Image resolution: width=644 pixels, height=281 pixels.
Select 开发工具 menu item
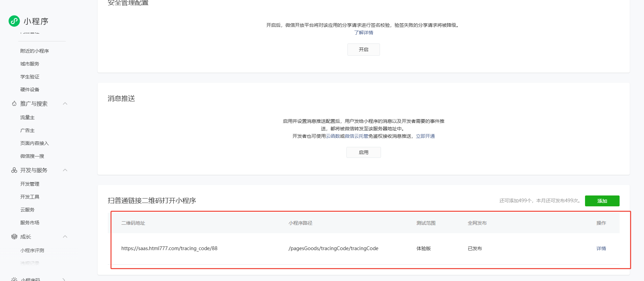click(x=30, y=197)
